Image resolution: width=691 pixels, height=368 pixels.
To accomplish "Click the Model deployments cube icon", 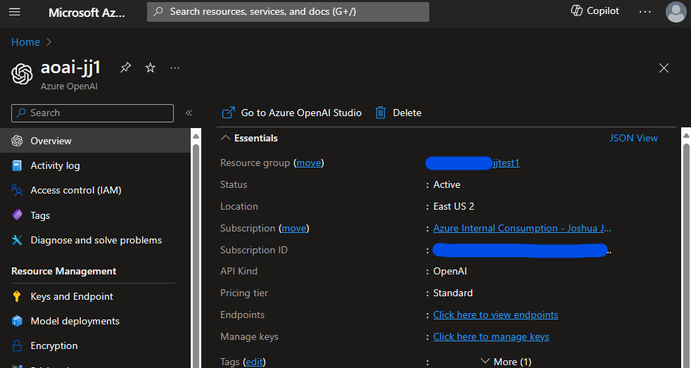I will (x=17, y=321).
